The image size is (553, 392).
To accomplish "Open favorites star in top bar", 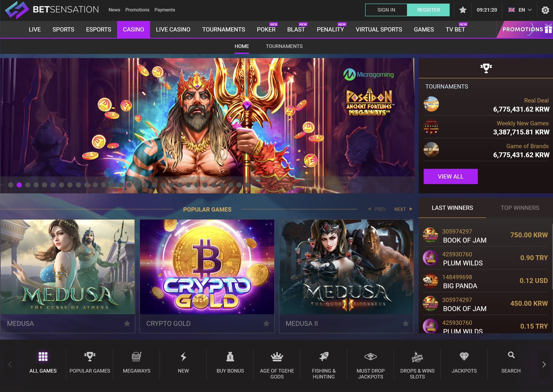I will point(463,10).
